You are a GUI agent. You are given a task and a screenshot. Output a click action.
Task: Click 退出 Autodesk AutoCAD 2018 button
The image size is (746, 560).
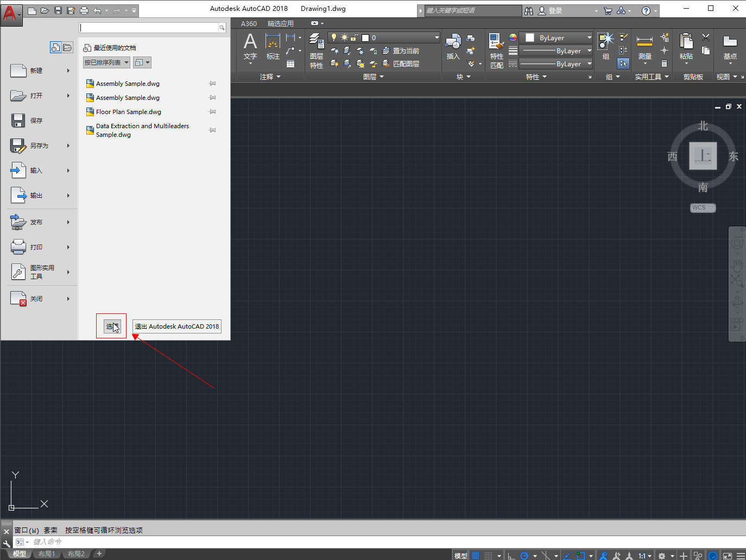coord(177,326)
